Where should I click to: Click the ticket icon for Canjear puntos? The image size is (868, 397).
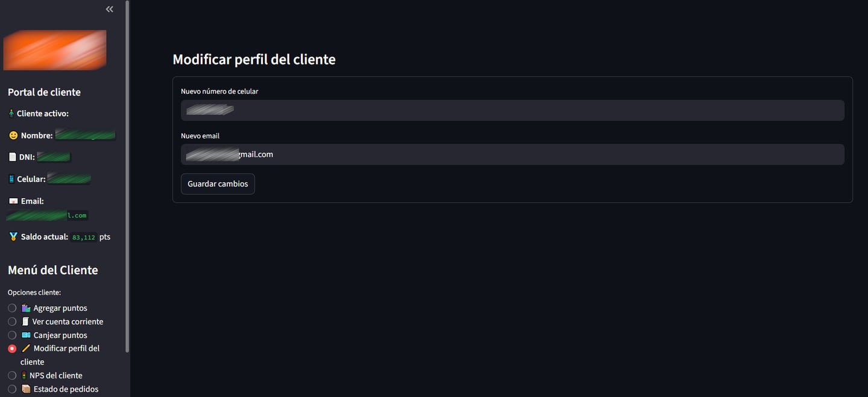point(26,335)
